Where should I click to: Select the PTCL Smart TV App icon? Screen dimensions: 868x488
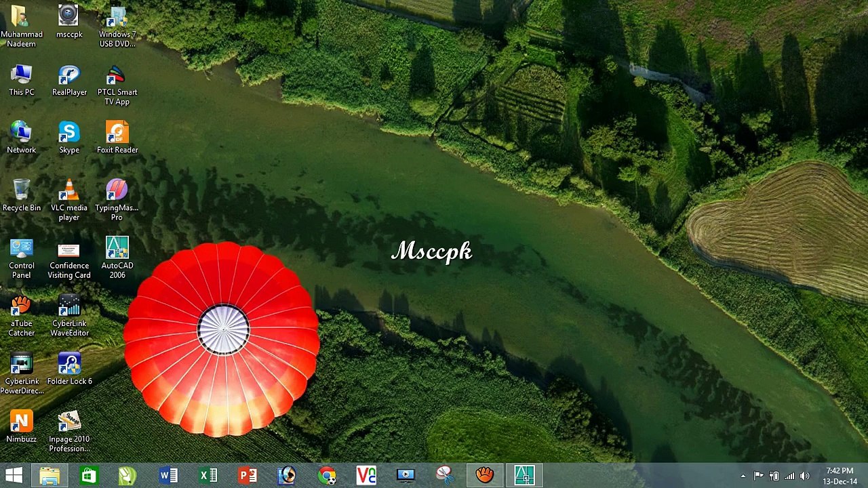point(117,85)
